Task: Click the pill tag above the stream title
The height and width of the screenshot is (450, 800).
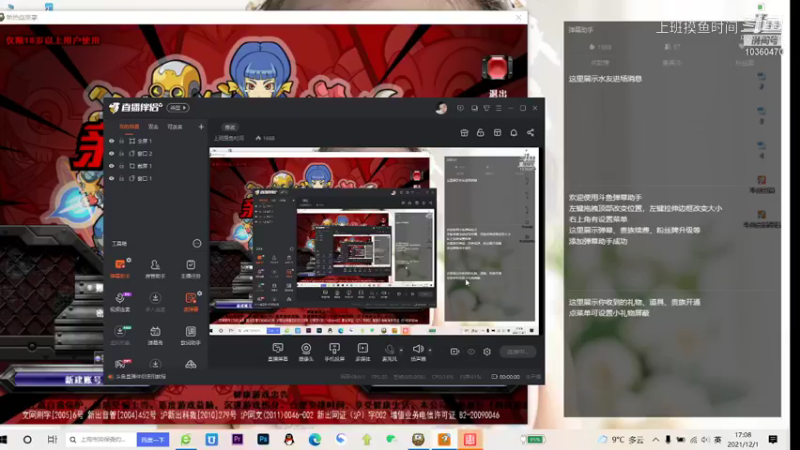Action: (x=230, y=127)
